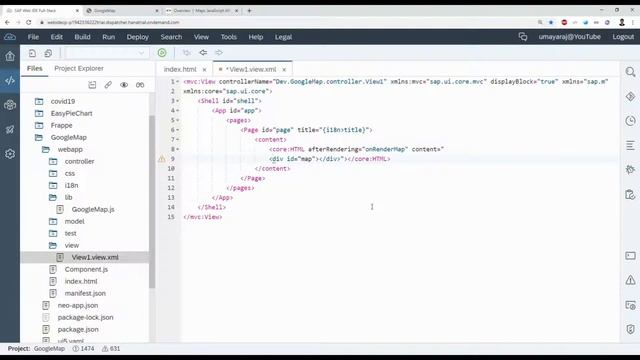Click the Files pane vertical scrollbar
640x360 pixels.
click(152, 202)
